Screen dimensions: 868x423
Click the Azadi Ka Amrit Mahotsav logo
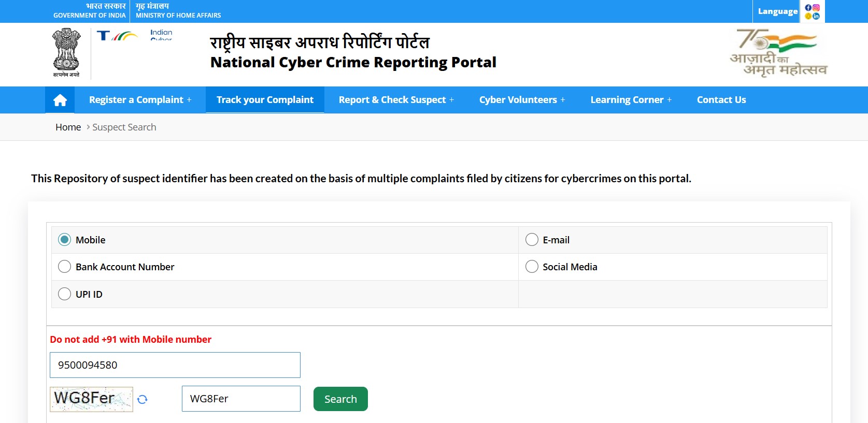click(x=778, y=53)
